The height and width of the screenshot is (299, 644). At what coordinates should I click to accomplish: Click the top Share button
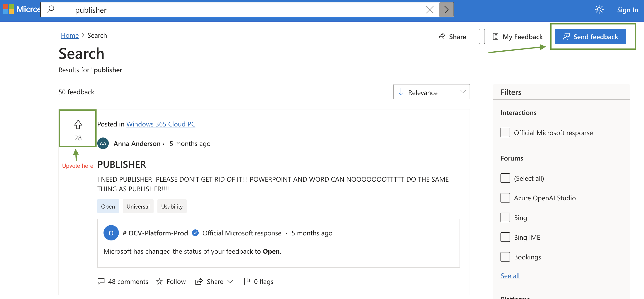tap(454, 36)
